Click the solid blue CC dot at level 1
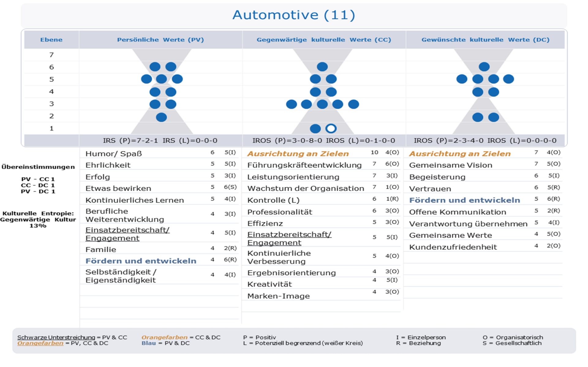This screenshot has height=367, width=588. point(315,128)
